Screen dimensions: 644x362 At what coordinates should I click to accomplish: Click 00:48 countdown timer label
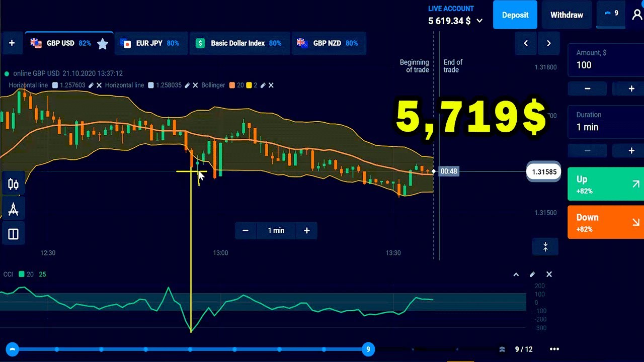click(449, 171)
